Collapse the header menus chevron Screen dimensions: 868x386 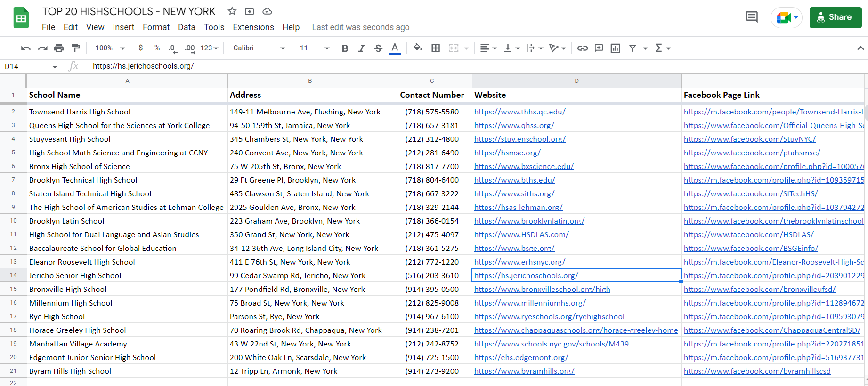860,48
